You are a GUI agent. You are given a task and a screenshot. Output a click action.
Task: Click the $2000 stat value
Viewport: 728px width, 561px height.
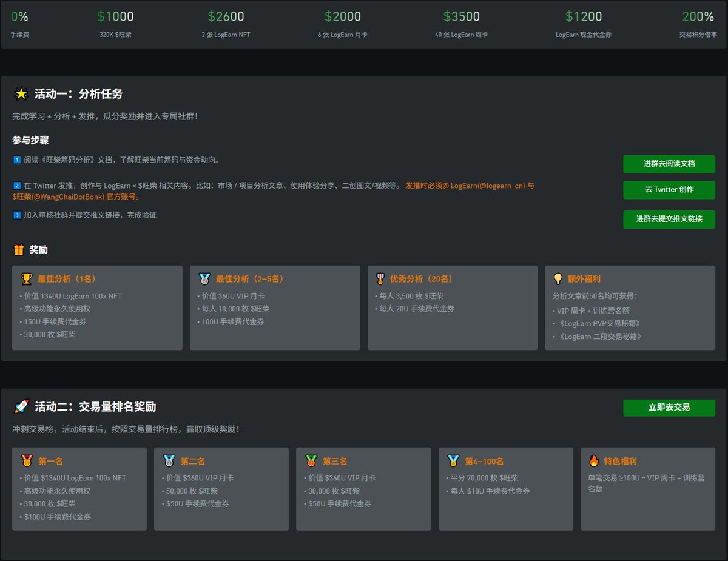[343, 17]
